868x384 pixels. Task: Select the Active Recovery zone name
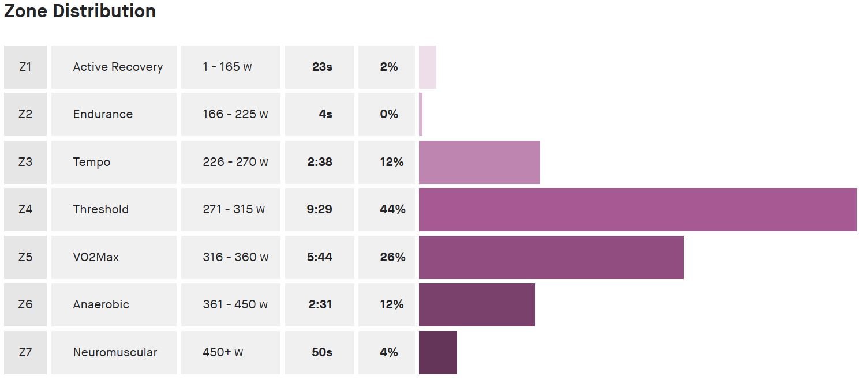coord(118,67)
